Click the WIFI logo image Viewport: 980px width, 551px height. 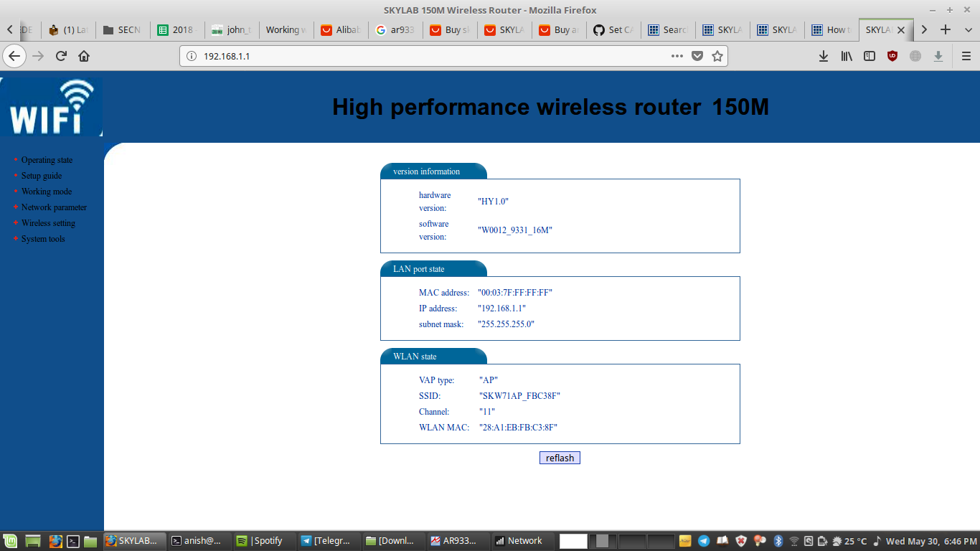pos(52,106)
